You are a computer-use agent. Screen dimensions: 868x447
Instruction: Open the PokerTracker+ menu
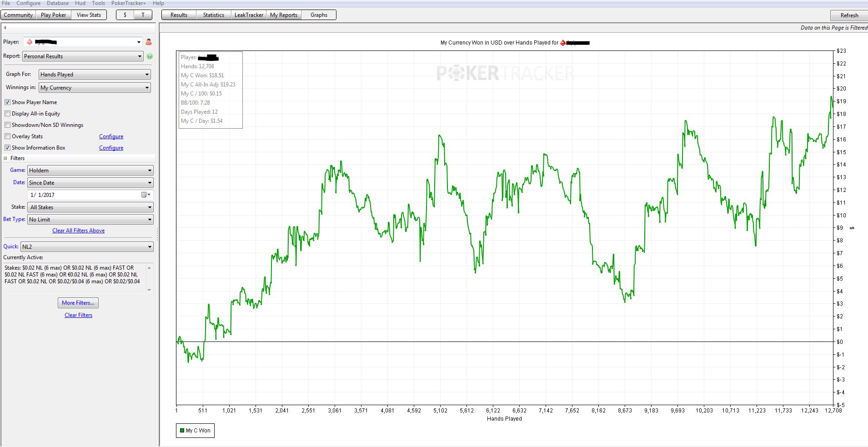pos(129,3)
